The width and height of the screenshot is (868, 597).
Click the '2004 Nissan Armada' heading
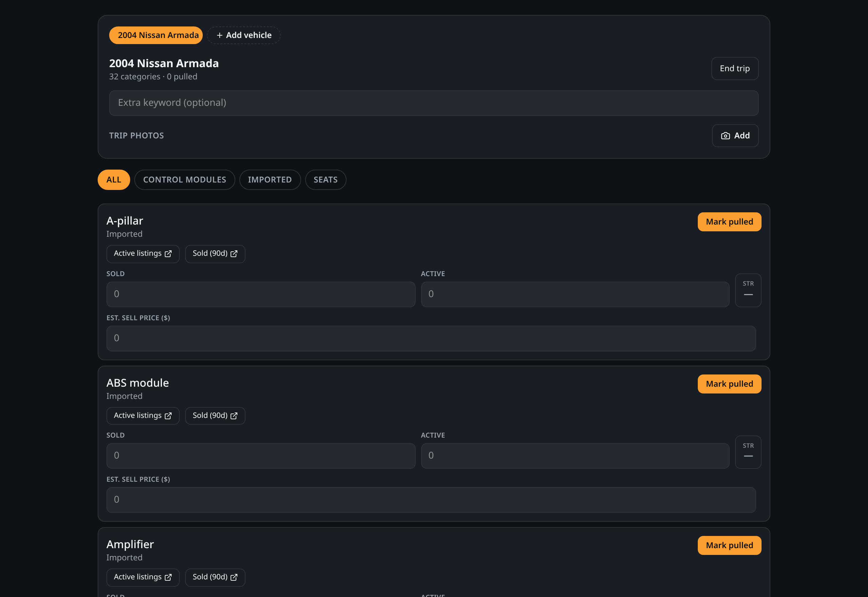164,63
